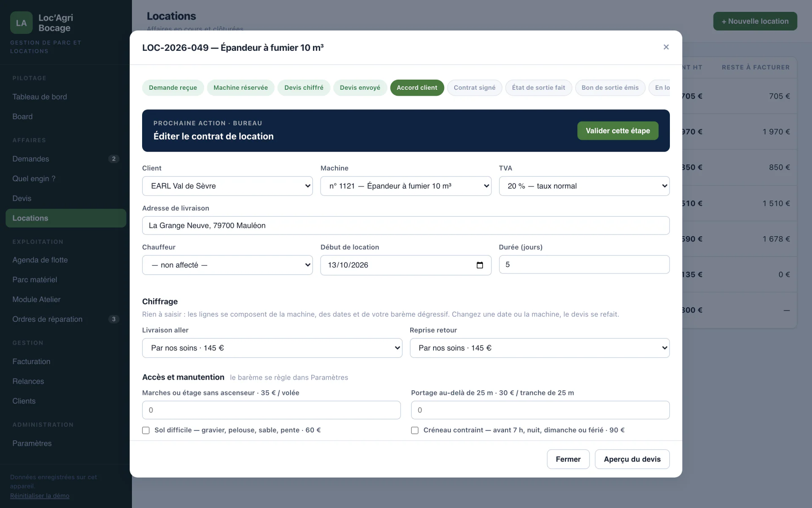Edit the Adresse de livraison field
The height and width of the screenshot is (508, 812).
[x=406, y=226]
